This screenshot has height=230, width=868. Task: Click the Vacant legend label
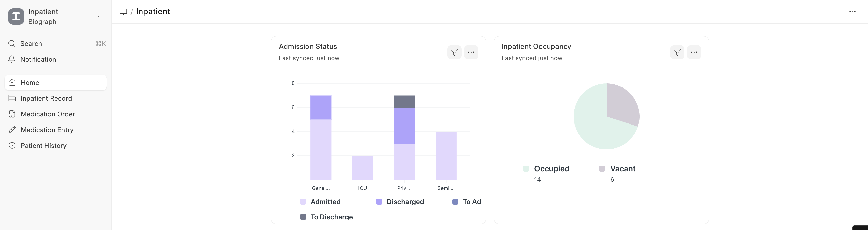point(623,169)
